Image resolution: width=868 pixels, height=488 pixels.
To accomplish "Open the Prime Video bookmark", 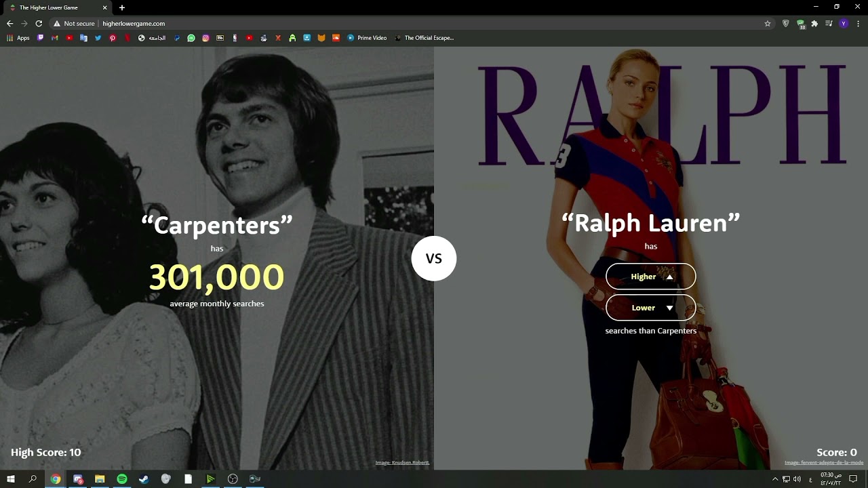I will coord(367,38).
